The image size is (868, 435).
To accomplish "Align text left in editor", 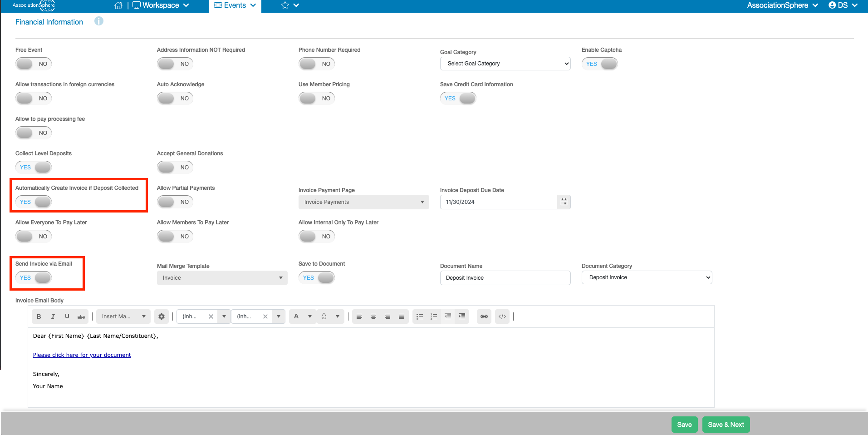I will (x=359, y=316).
